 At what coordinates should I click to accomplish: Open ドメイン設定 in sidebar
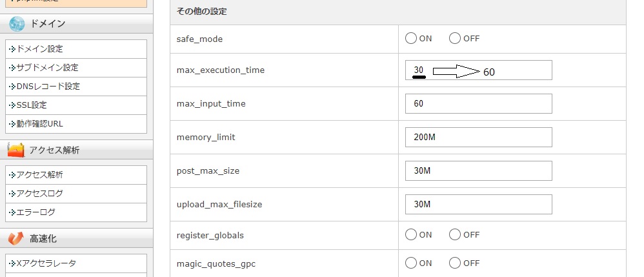pos(40,49)
